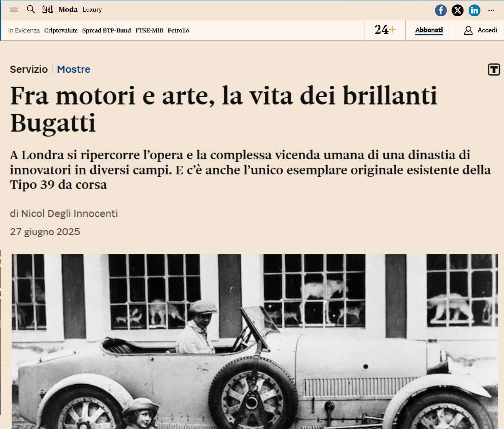Open the vintage Bugatti article photo
Viewport: 504px width, 429px height.
pyautogui.click(x=255, y=341)
